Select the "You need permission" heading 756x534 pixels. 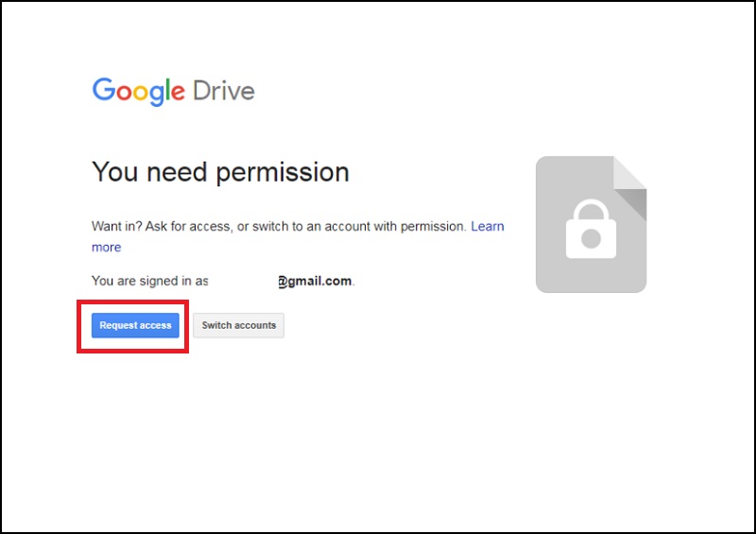click(x=220, y=172)
